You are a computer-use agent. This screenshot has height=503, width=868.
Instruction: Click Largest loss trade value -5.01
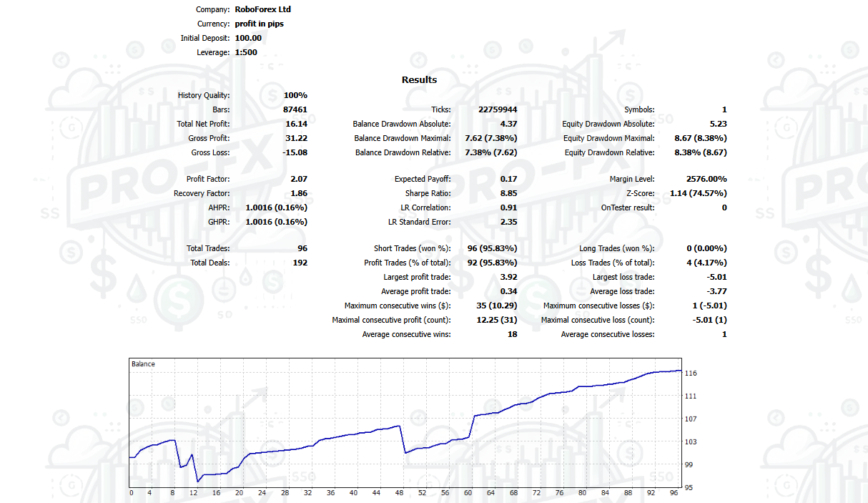pos(716,277)
